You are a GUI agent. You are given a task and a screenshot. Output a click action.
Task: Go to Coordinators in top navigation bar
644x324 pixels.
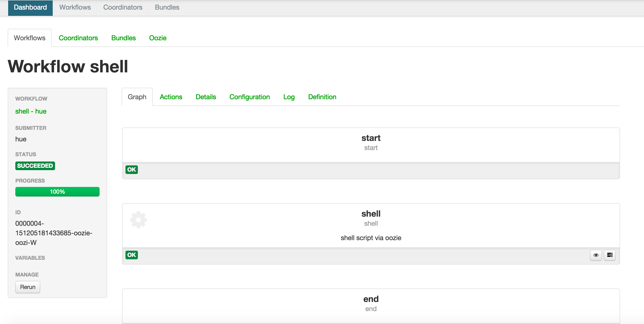(x=123, y=7)
